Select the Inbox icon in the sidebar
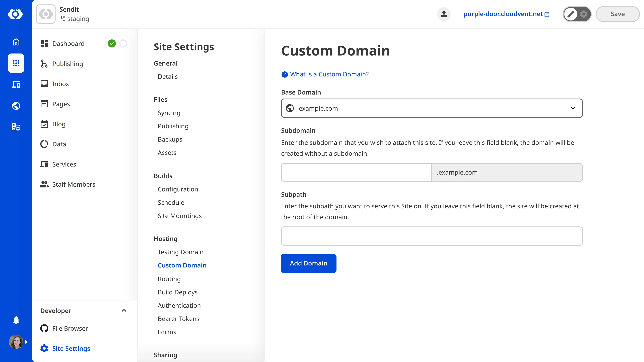The height and width of the screenshot is (362, 644). pyautogui.click(x=44, y=84)
